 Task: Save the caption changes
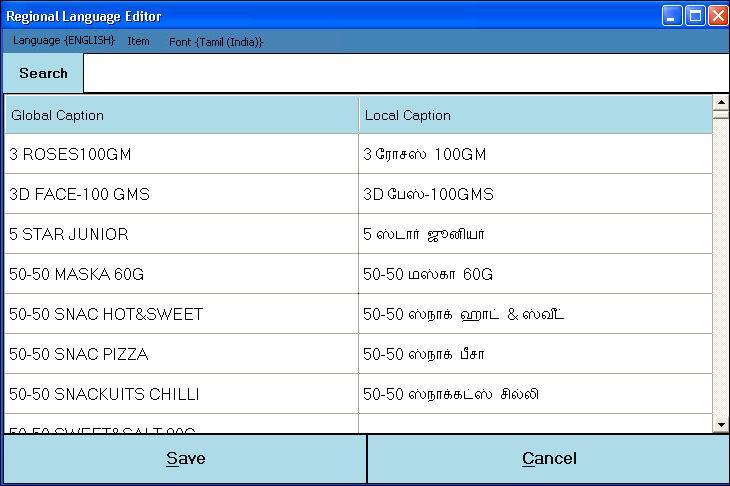(185, 459)
